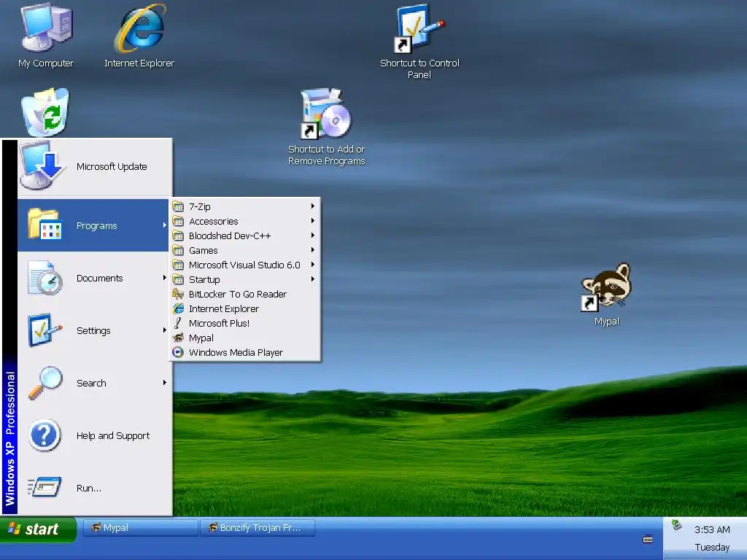Expand the Search submenu arrow

click(164, 382)
